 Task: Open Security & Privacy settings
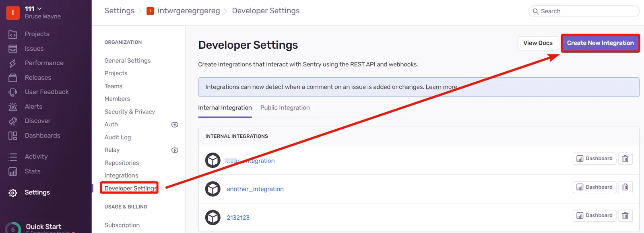click(x=130, y=112)
